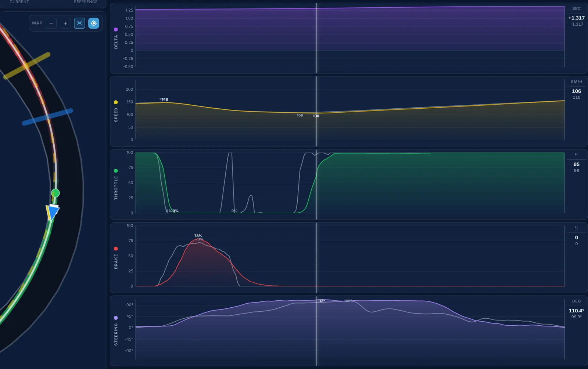Click the +1.317 delta readout value
Screen dimensions: 588x369
point(576,18)
